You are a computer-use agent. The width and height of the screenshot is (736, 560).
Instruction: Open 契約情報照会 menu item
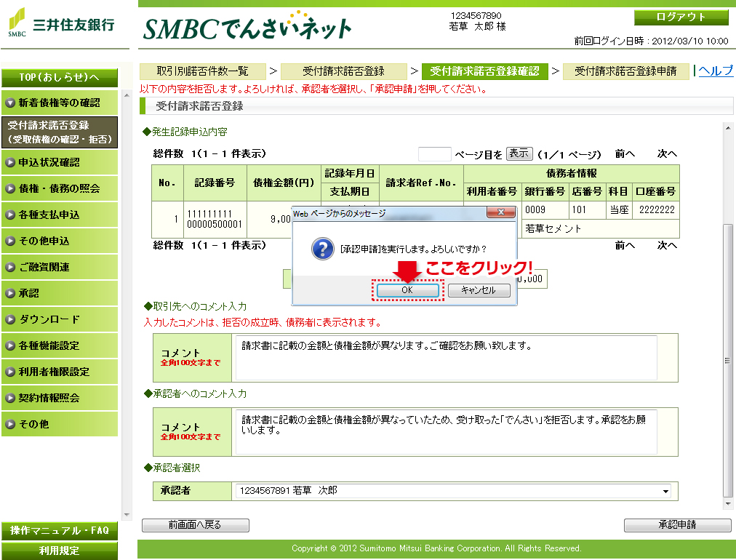click(60, 398)
